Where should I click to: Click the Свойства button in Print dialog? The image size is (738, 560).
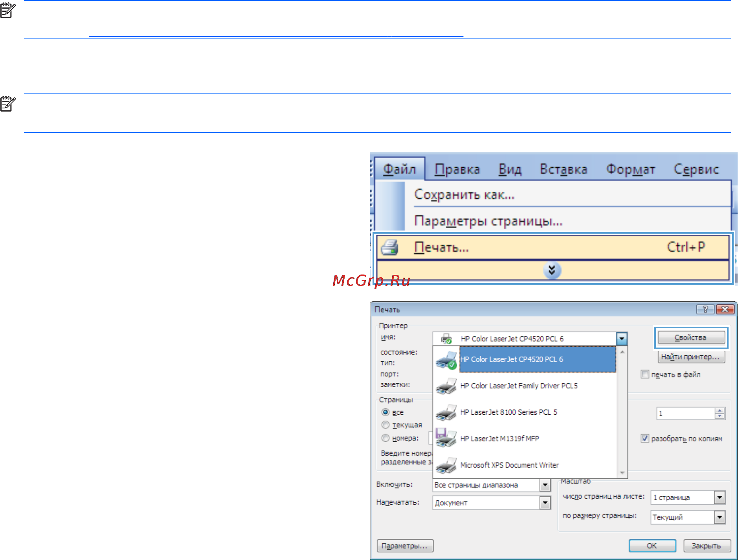click(691, 337)
